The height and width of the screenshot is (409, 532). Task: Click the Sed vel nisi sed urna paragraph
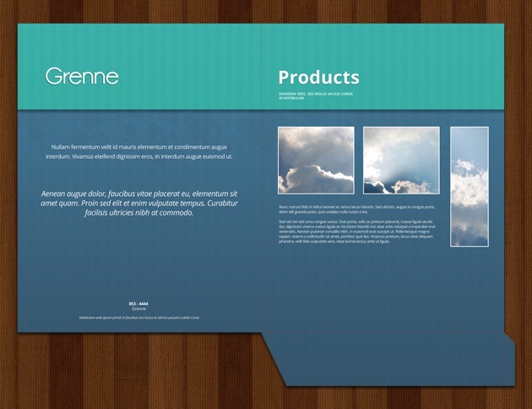point(356,229)
